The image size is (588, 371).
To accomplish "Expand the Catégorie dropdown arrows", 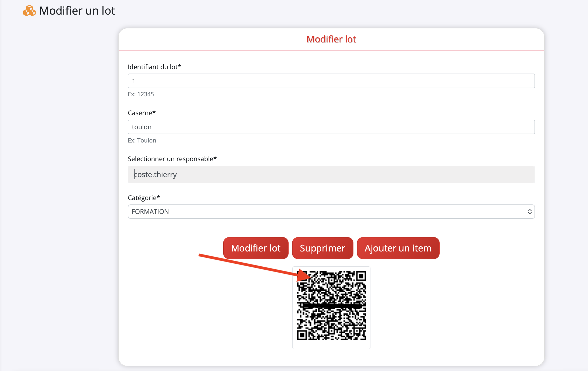I will pos(530,212).
